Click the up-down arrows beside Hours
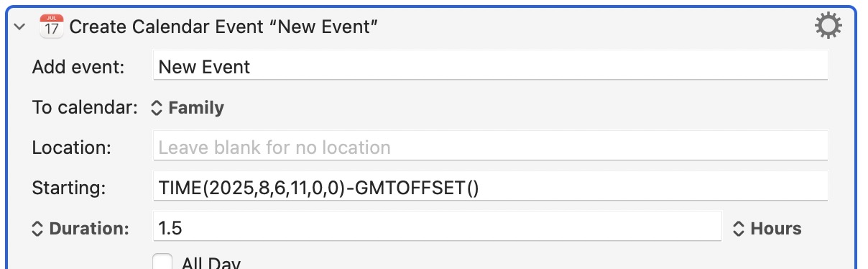868x269 pixels. (738, 229)
